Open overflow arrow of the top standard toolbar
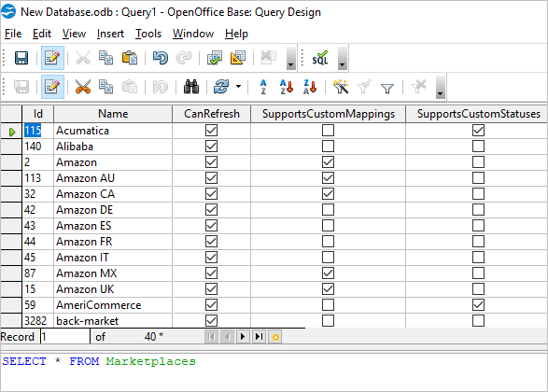Screen dimensions: 548x392 pos(290,58)
